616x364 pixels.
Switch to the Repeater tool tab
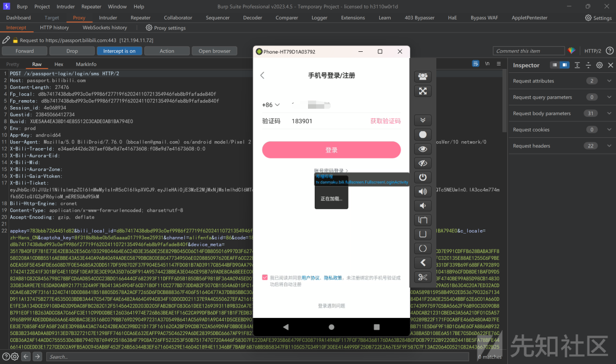(140, 18)
